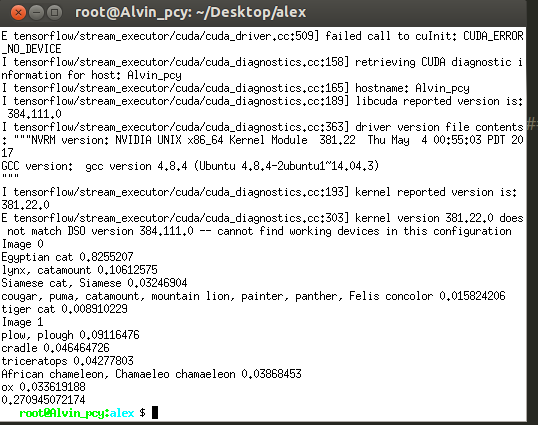Click the cyan alex directory in prompt
This screenshot has height=425, width=538.
click(x=122, y=413)
